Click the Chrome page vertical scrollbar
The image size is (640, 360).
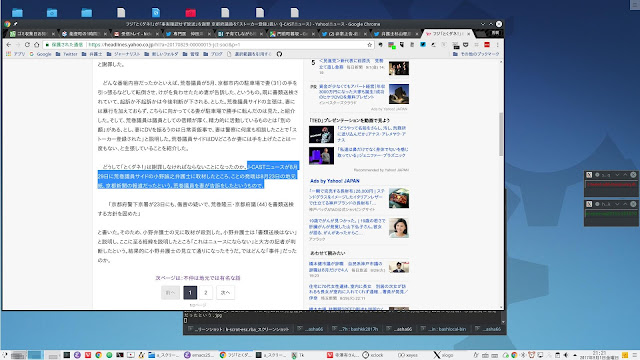point(501,134)
